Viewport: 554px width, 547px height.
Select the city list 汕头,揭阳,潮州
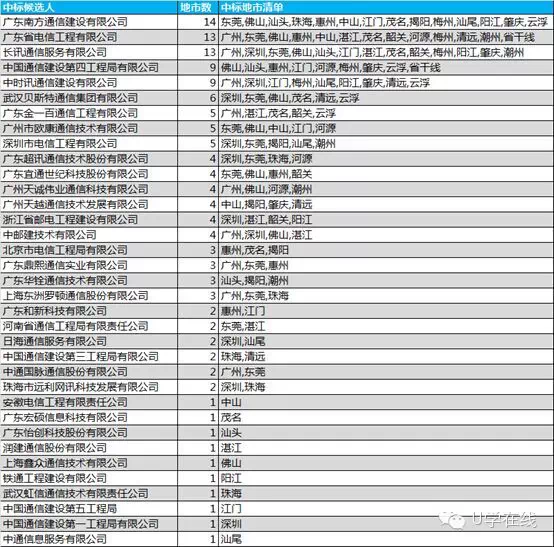point(386,280)
